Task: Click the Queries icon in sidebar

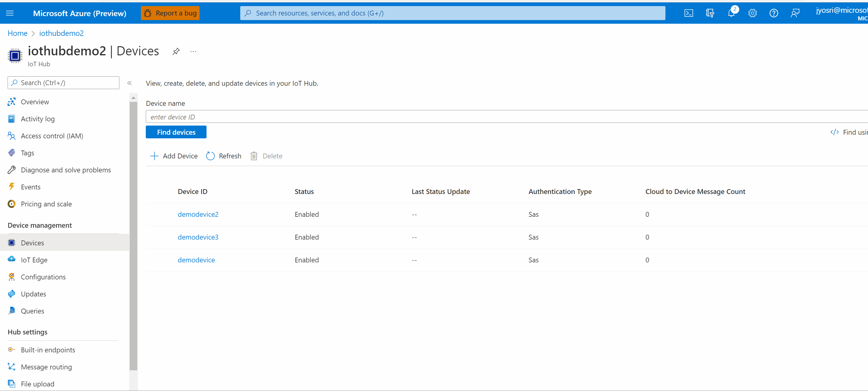Action: click(x=12, y=310)
